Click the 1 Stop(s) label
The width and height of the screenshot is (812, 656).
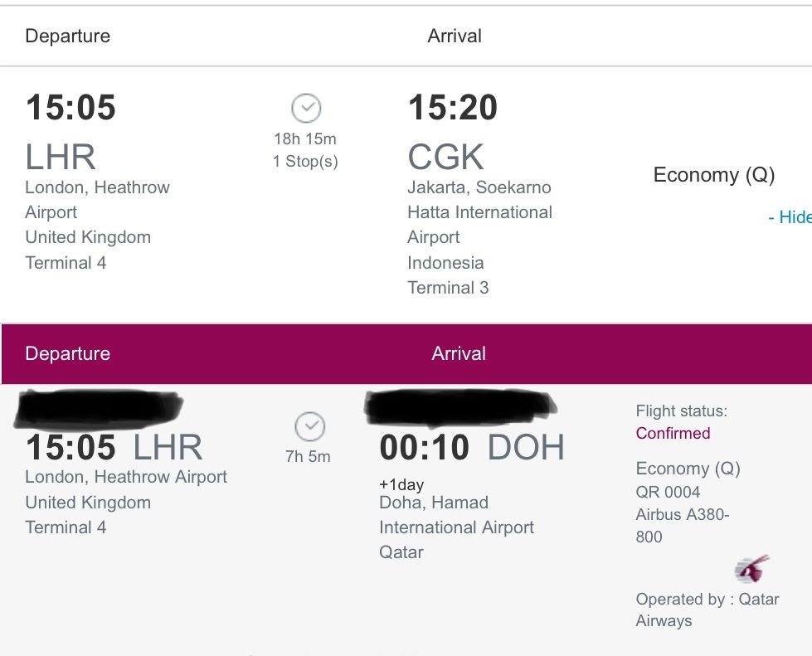(305, 162)
